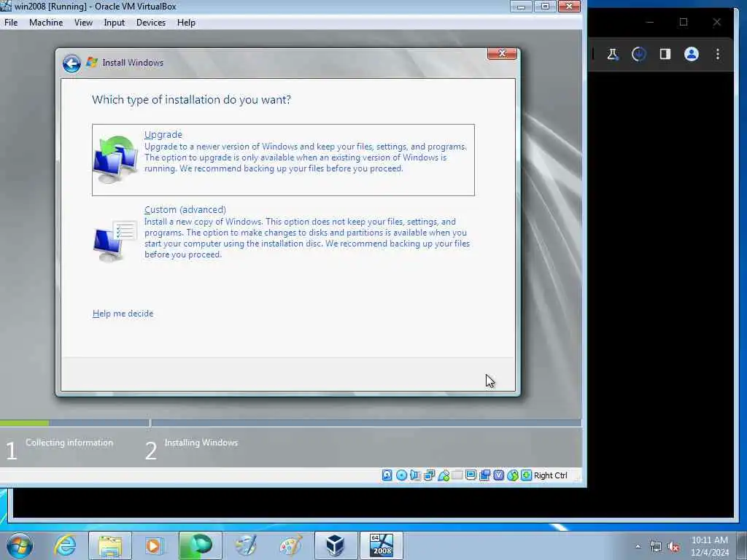Click the Custom install computer icon
Image resolution: width=747 pixels, height=560 pixels.
coord(115,241)
